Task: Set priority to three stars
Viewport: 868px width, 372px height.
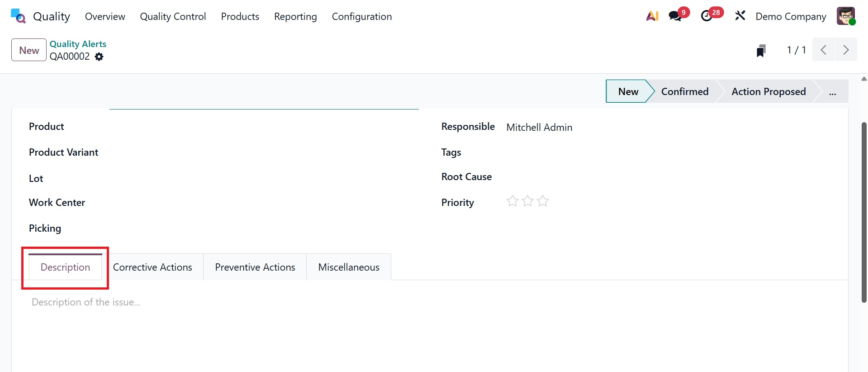Action: pyautogui.click(x=543, y=201)
